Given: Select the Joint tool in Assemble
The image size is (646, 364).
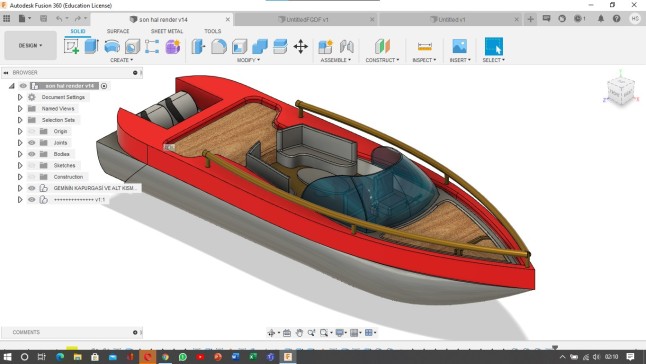Looking at the screenshot, I should (x=346, y=46).
